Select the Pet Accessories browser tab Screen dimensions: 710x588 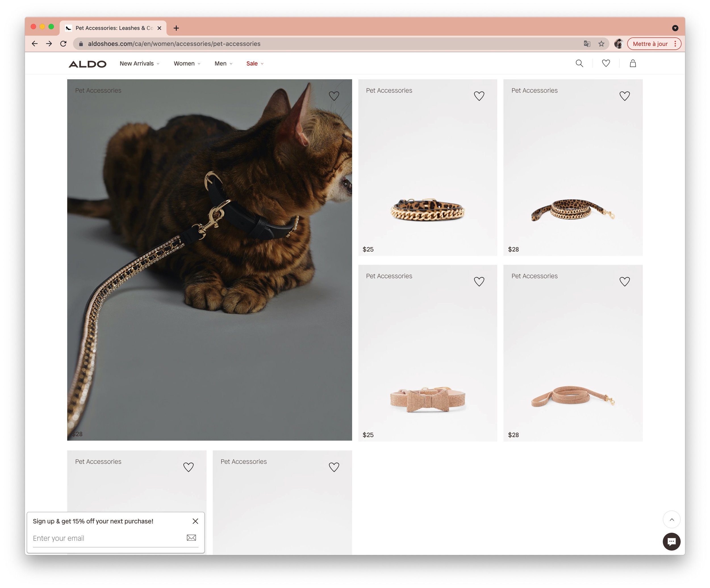pos(113,28)
